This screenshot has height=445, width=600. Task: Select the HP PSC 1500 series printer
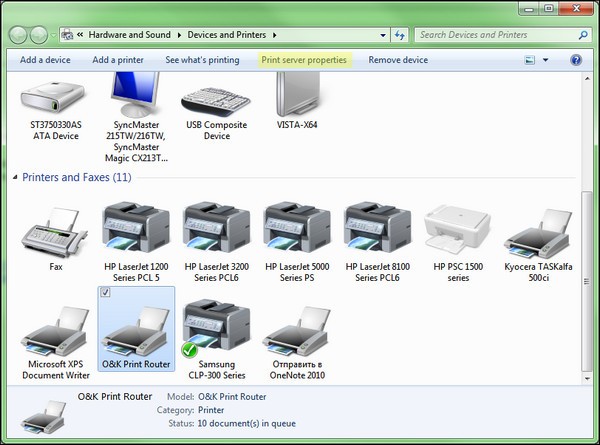pyautogui.click(x=458, y=230)
